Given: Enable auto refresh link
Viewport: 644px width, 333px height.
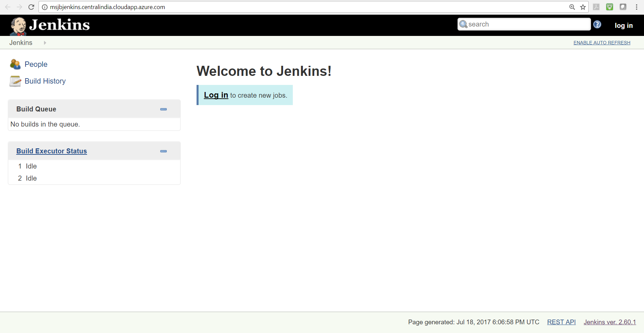Looking at the screenshot, I should (x=602, y=43).
